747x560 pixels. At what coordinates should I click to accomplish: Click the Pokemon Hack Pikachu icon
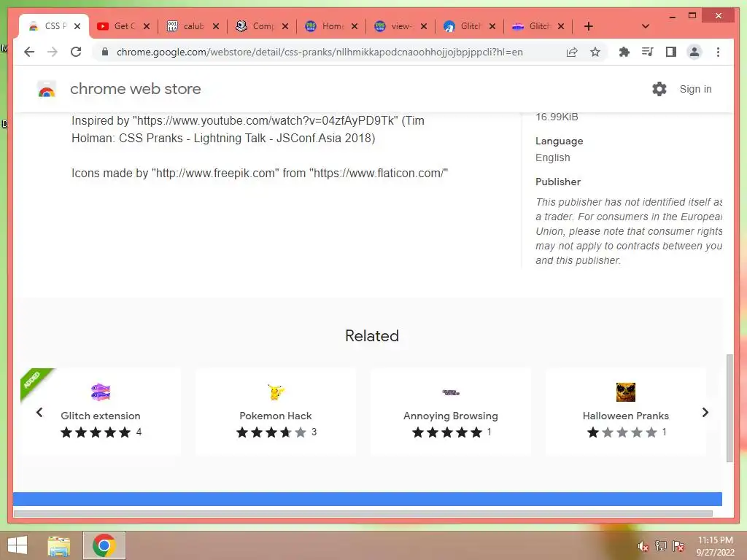click(276, 392)
